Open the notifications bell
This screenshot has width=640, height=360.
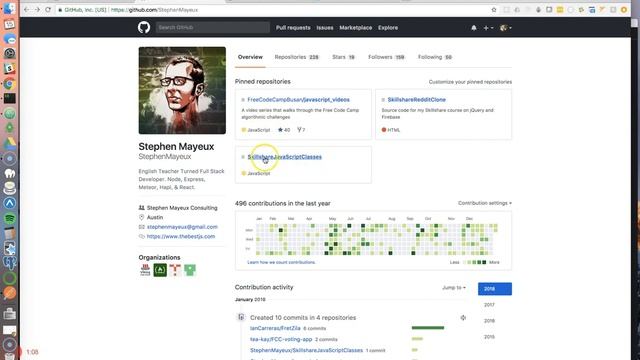tap(473, 28)
